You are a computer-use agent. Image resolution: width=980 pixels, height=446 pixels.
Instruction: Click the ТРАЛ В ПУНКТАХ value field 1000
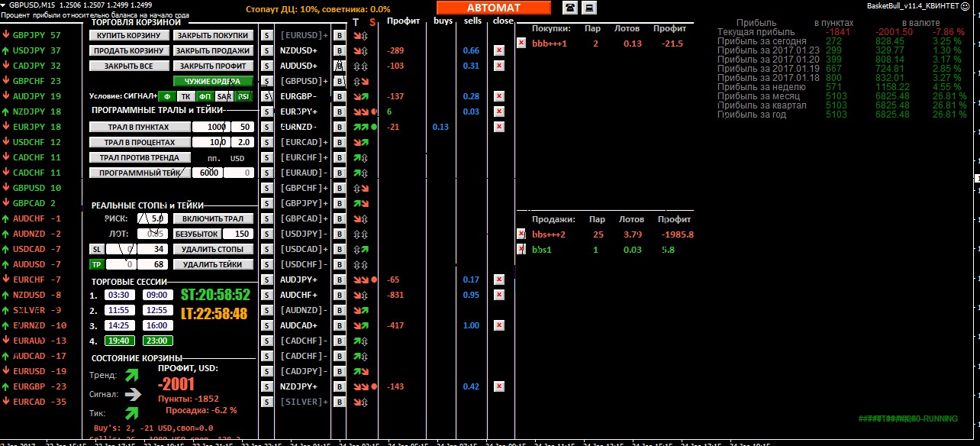pos(211,127)
